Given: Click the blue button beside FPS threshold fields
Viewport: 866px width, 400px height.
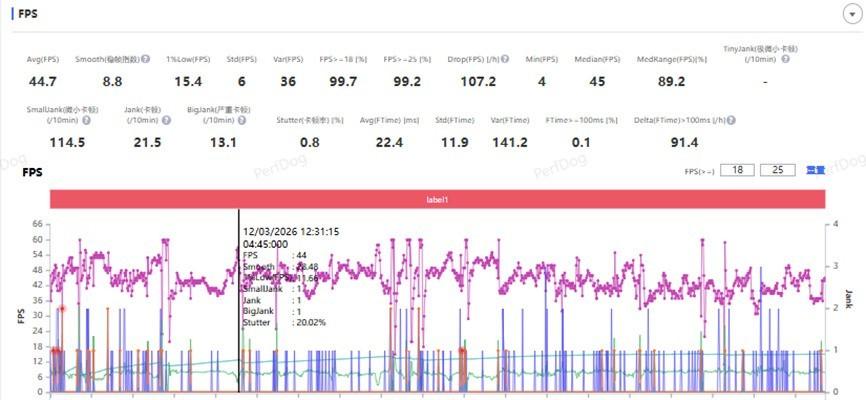Looking at the screenshot, I should 815,170.
